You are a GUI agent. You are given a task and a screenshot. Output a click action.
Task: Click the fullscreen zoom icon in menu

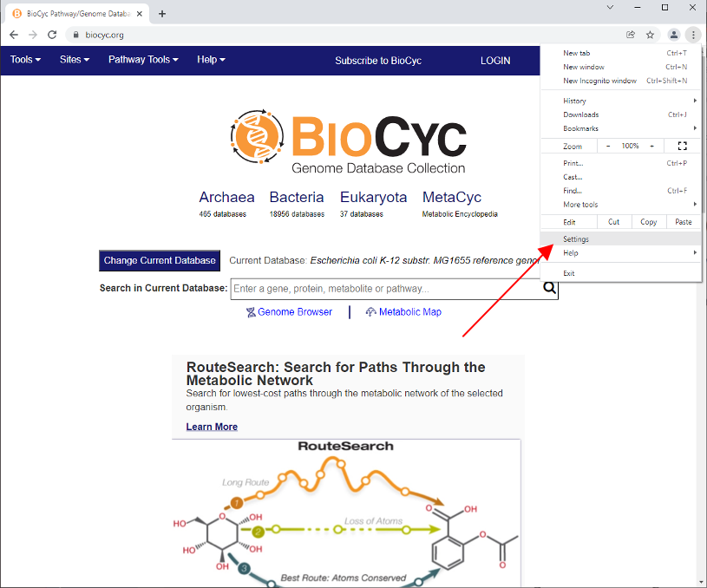682,146
